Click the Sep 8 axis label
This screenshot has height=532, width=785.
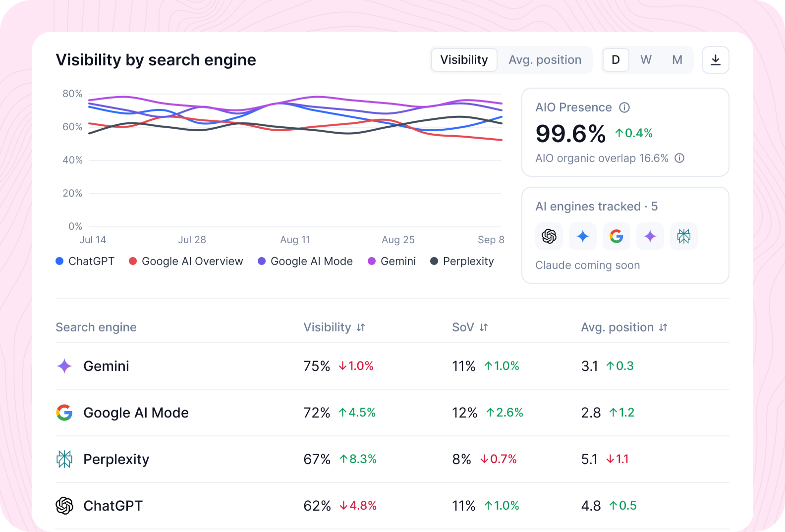[491, 240]
